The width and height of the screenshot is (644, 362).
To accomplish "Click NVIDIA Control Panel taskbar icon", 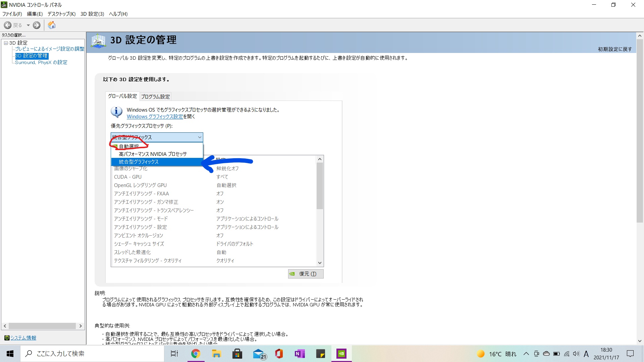I will [x=341, y=354].
